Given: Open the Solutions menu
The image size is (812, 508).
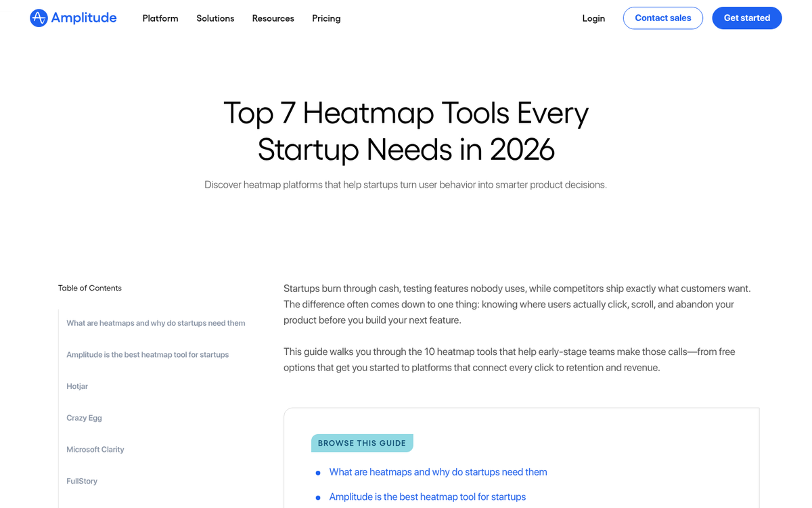Looking at the screenshot, I should [x=215, y=18].
